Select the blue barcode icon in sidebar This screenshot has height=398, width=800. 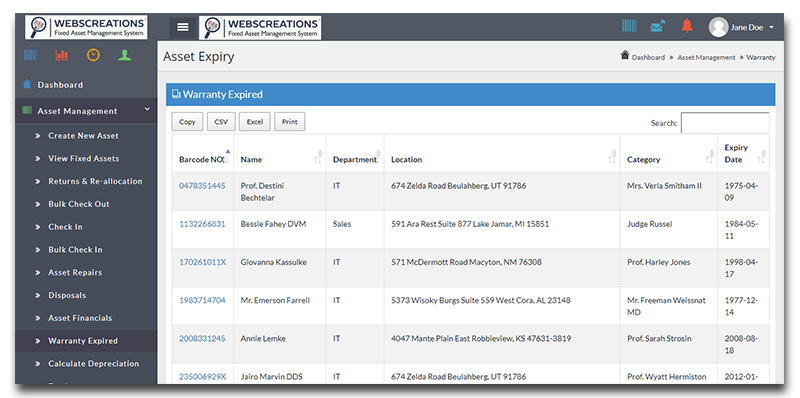(31, 55)
